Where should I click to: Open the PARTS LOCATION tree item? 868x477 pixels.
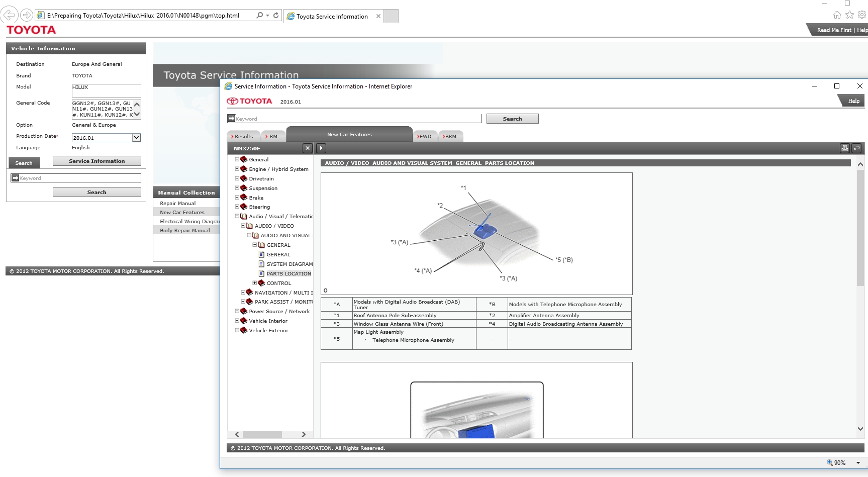click(288, 273)
